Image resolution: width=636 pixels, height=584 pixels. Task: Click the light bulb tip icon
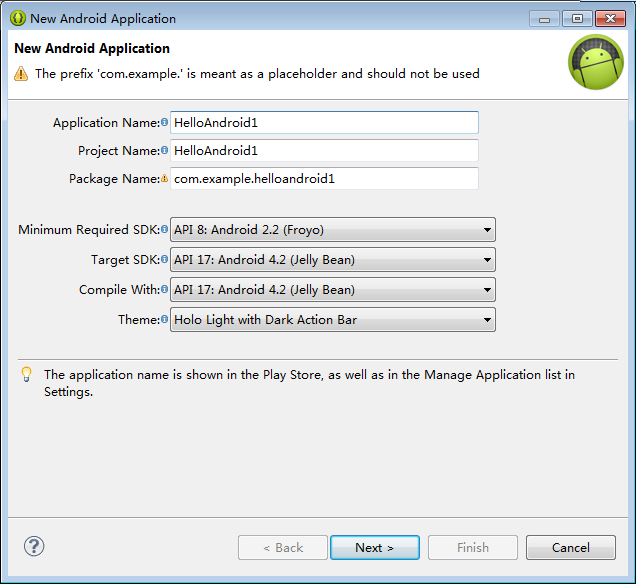pyautogui.click(x=26, y=374)
